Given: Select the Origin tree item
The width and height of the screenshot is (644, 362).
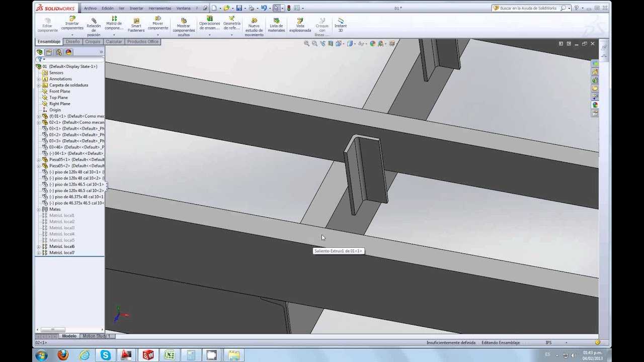Looking at the screenshot, I should pos(55,110).
